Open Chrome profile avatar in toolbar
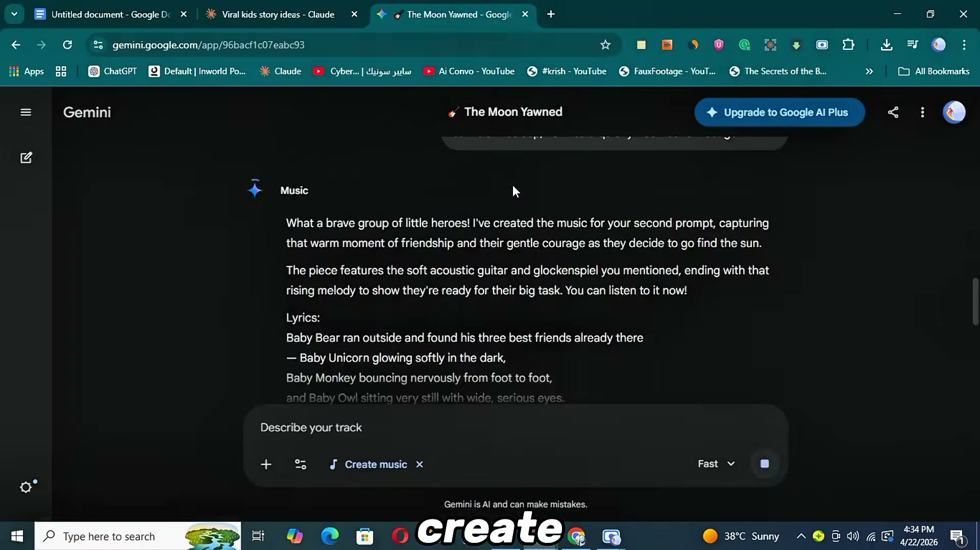Screen dimensions: 980x550 coord(939,45)
